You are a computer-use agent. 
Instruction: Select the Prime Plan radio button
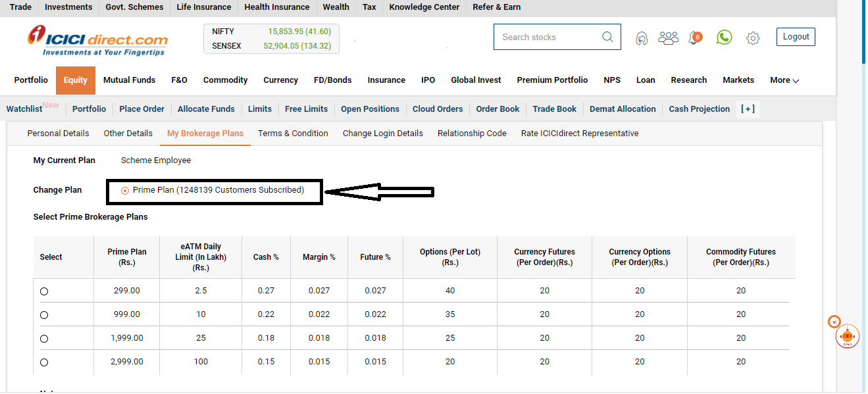(x=125, y=191)
